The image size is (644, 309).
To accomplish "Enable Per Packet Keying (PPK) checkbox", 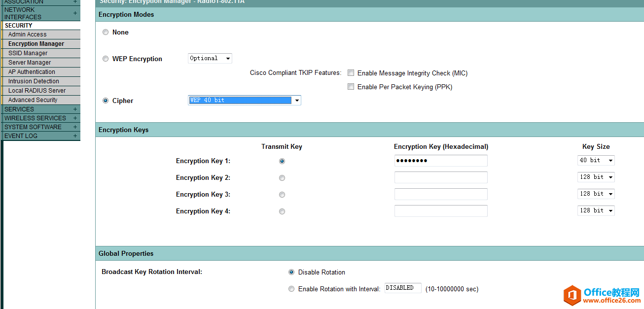I will click(x=351, y=87).
